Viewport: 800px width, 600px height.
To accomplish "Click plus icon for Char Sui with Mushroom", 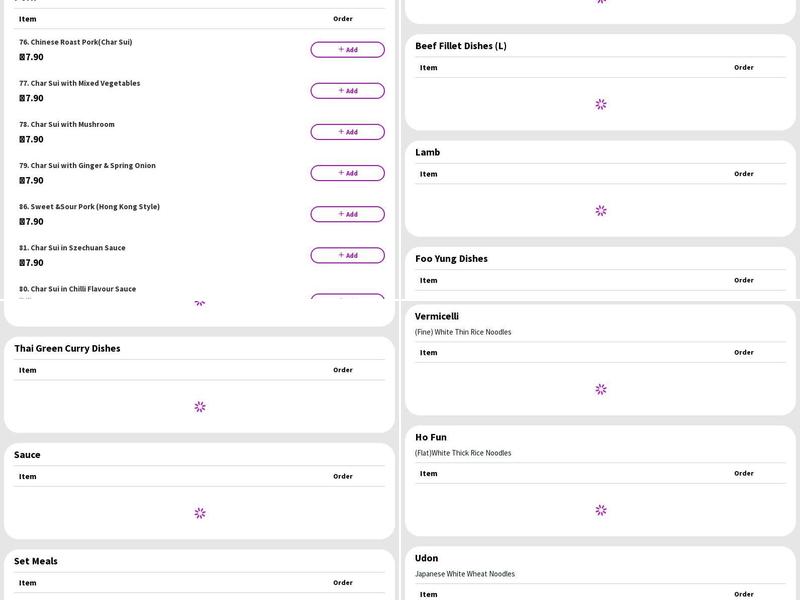I will click(341, 132).
